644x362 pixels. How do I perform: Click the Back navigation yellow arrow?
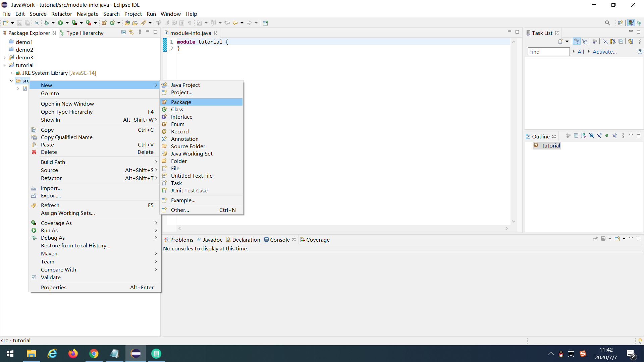235,23
